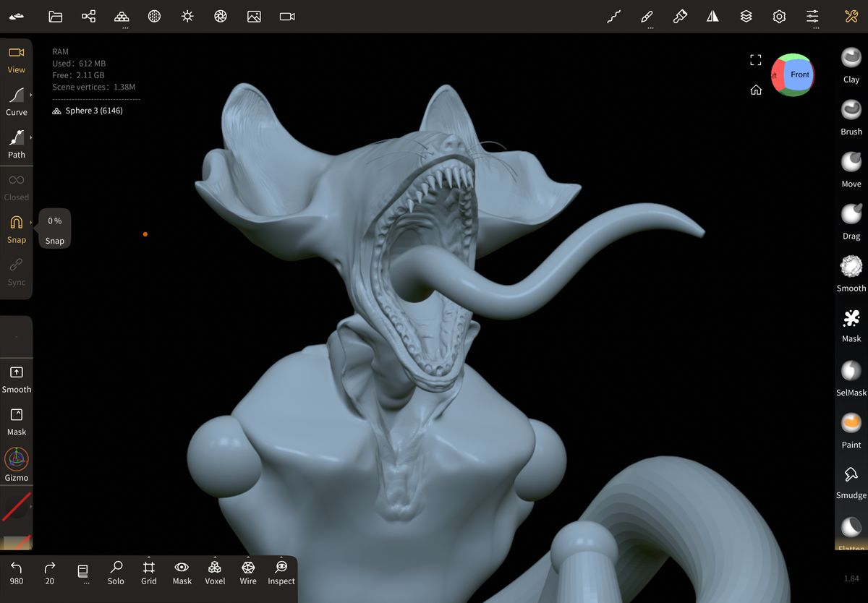Select Sphere 3 (6146) object label

(88, 111)
